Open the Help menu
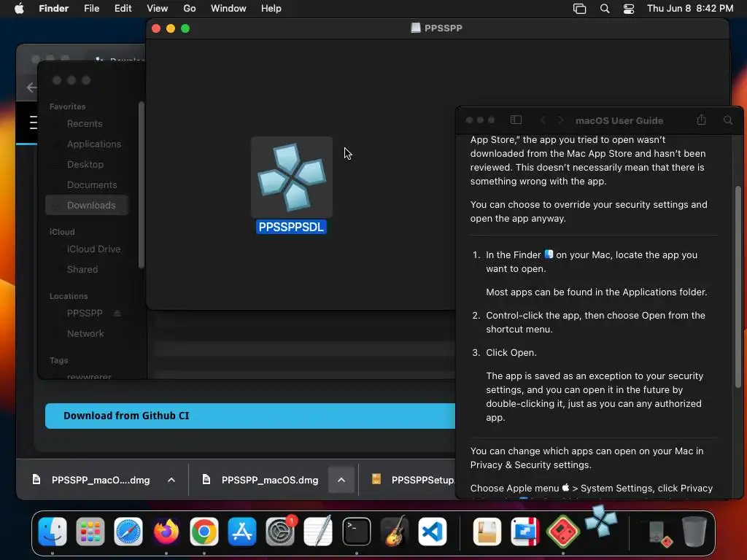Image resolution: width=747 pixels, height=560 pixels. [271, 9]
